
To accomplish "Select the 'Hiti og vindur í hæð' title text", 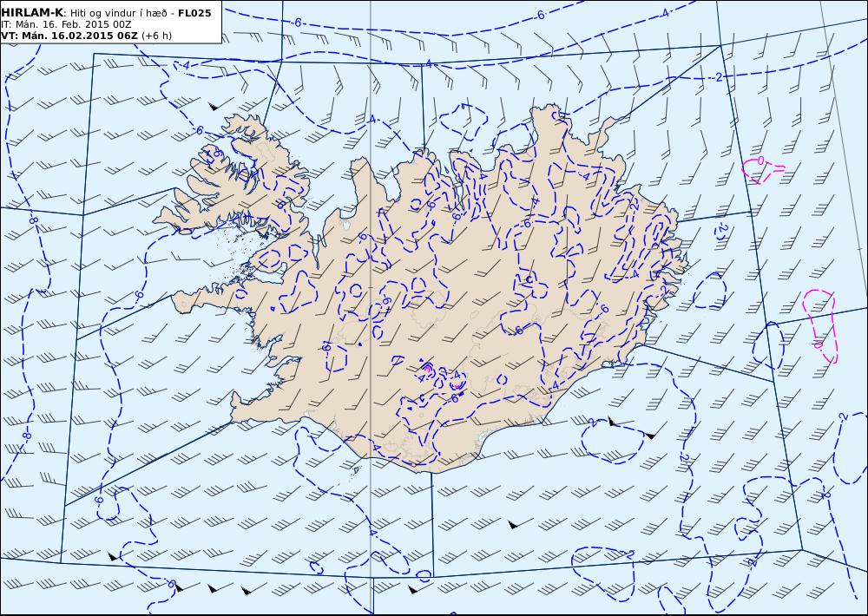I will (x=121, y=13).
